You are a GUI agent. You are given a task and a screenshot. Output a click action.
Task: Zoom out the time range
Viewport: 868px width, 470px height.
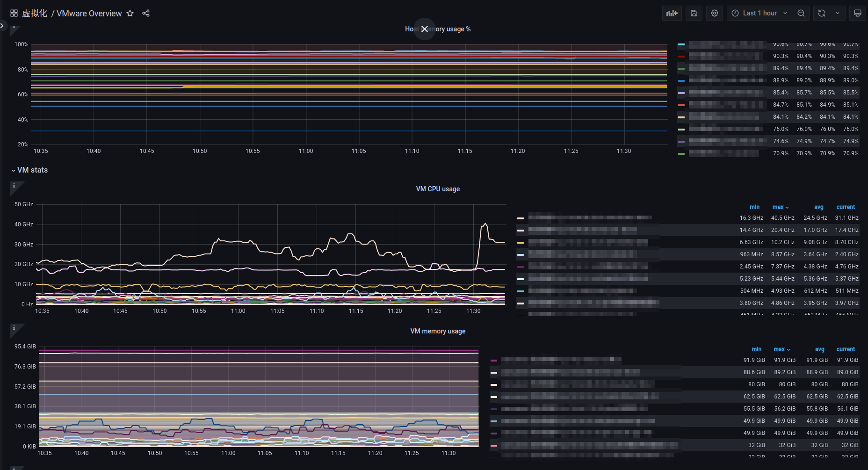coord(801,13)
